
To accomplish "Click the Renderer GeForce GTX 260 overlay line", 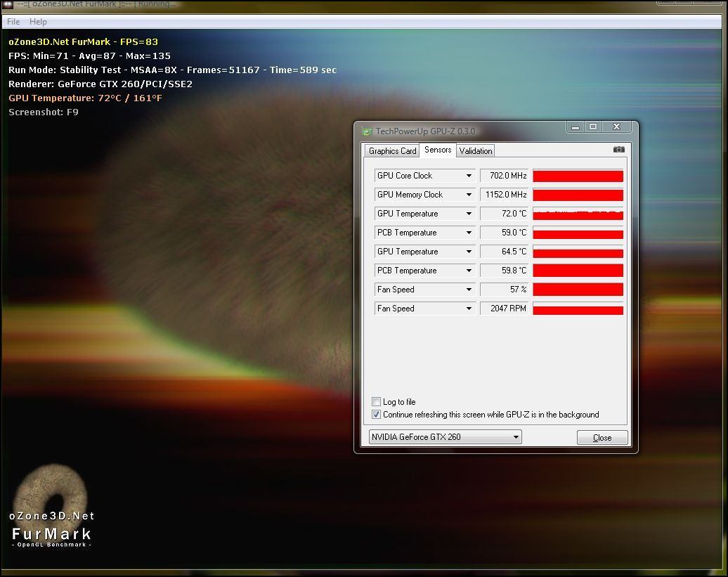I will (x=100, y=84).
